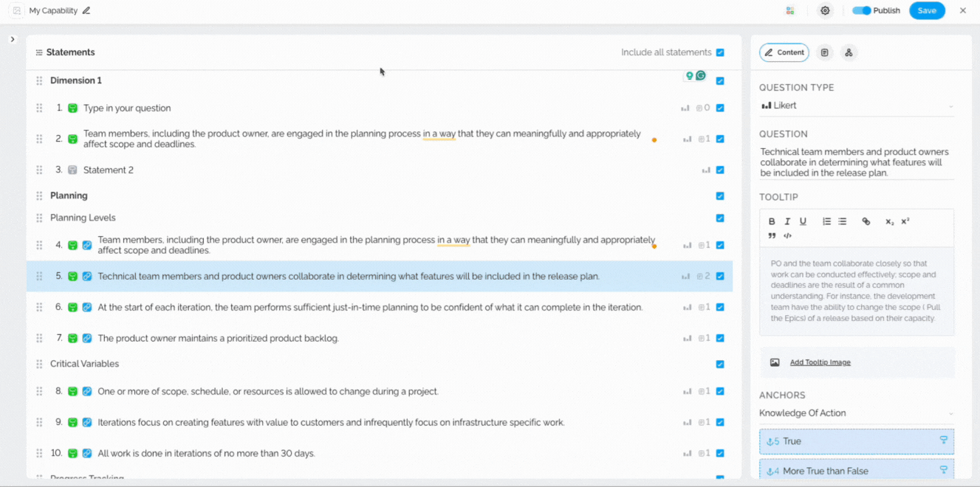
Task: Click the Question text field in the Content panel
Action: 855,162
